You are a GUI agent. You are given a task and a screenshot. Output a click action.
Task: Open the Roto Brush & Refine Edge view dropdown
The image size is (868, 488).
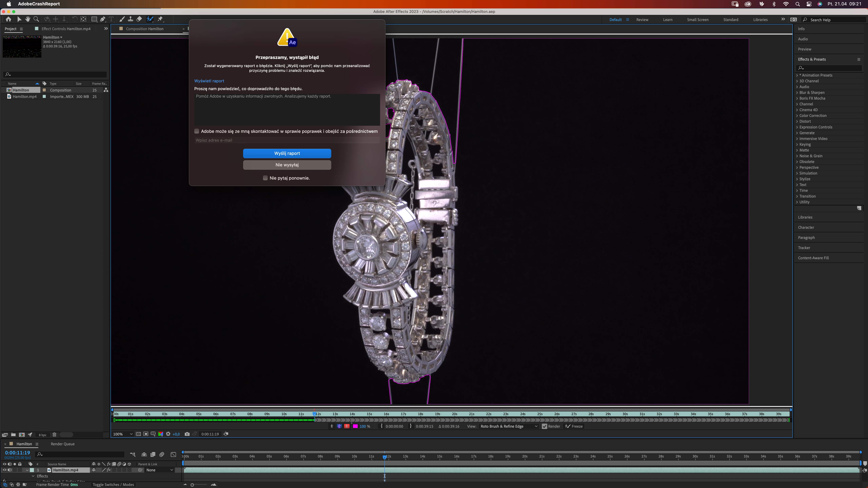click(508, 426)
